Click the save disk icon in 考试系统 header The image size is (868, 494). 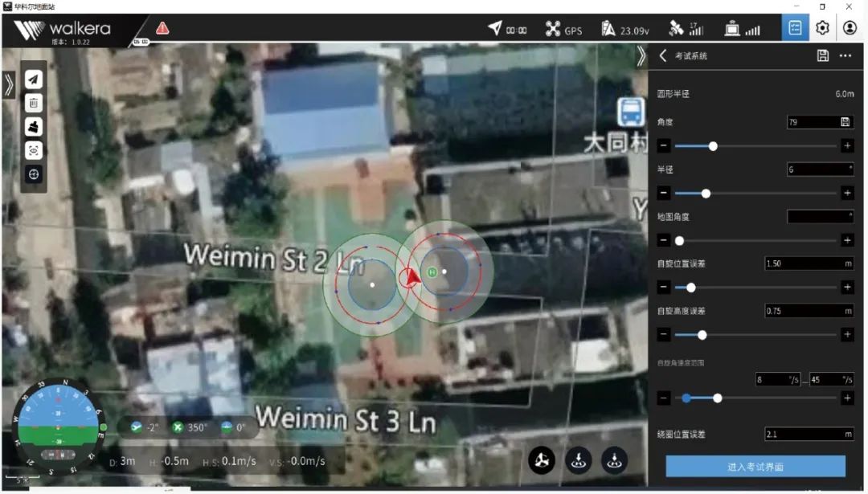pyautogui.click(x=822, y=55)
